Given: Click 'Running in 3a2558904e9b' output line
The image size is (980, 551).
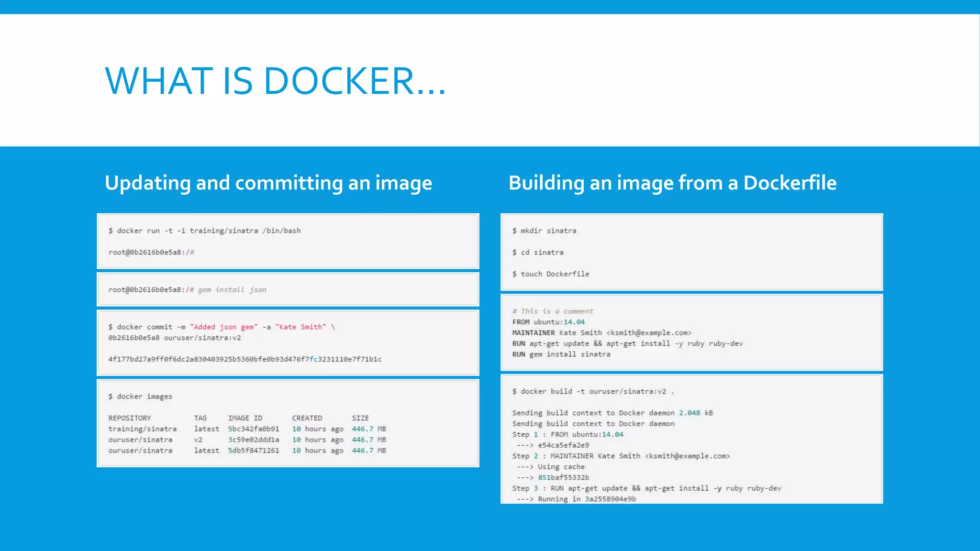Looking at the screenshot, I should pyautogui.click(x=577, y=499).
